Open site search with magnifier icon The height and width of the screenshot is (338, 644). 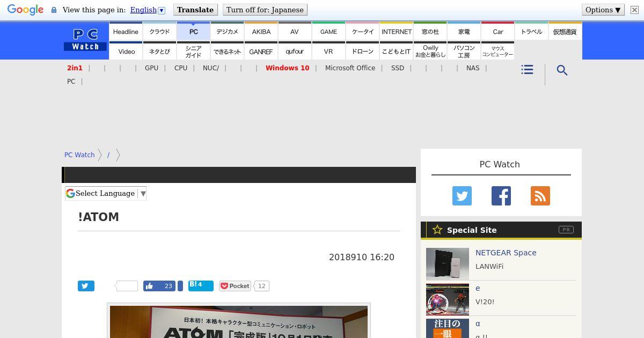pyautogui.click(x=562, y=70)
